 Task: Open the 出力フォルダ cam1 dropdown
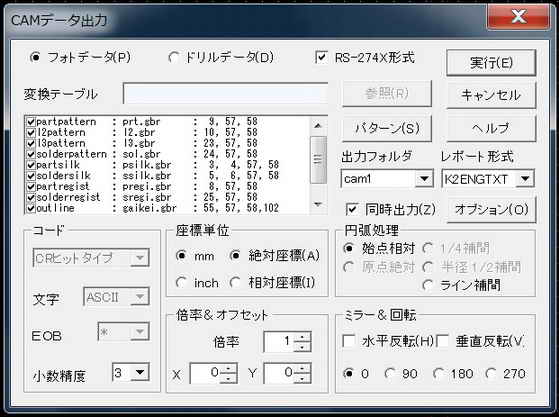point(424,178)
